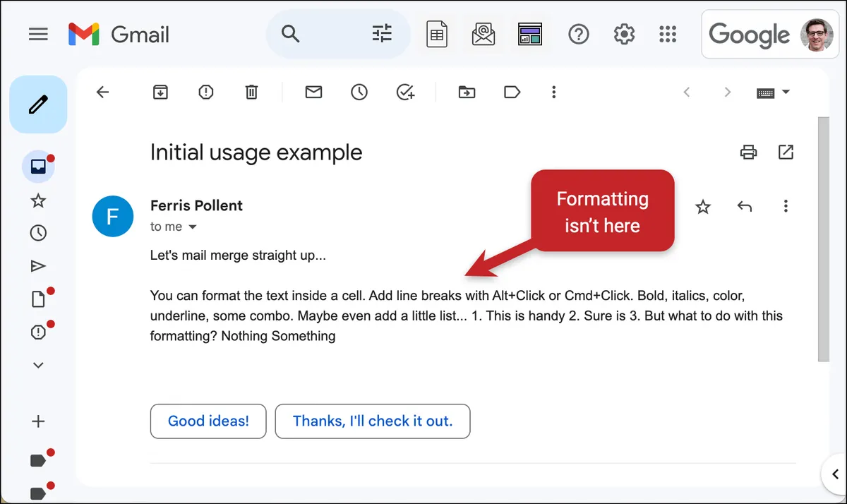Expand the 'to me' recipient details
Screen dimensions: 847x504
click(x=192, y=227)
